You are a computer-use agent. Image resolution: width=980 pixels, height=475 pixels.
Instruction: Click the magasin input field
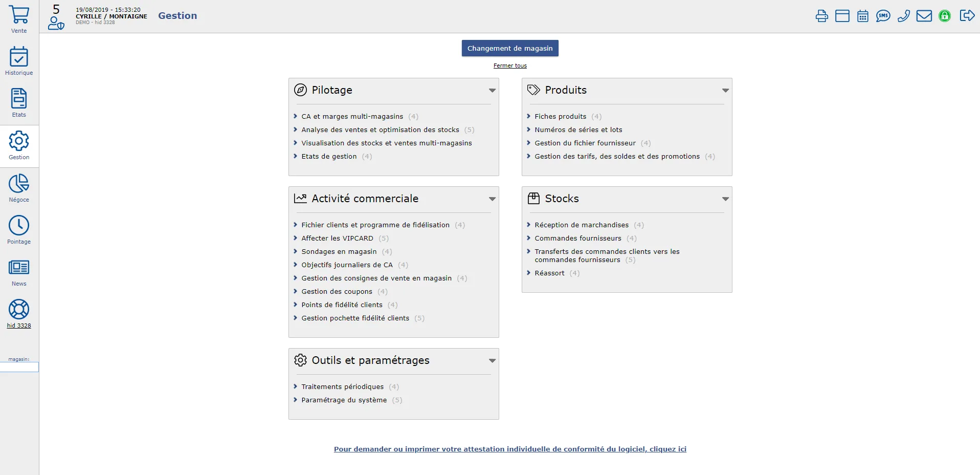pyautogui.click(x=19, y=367)
